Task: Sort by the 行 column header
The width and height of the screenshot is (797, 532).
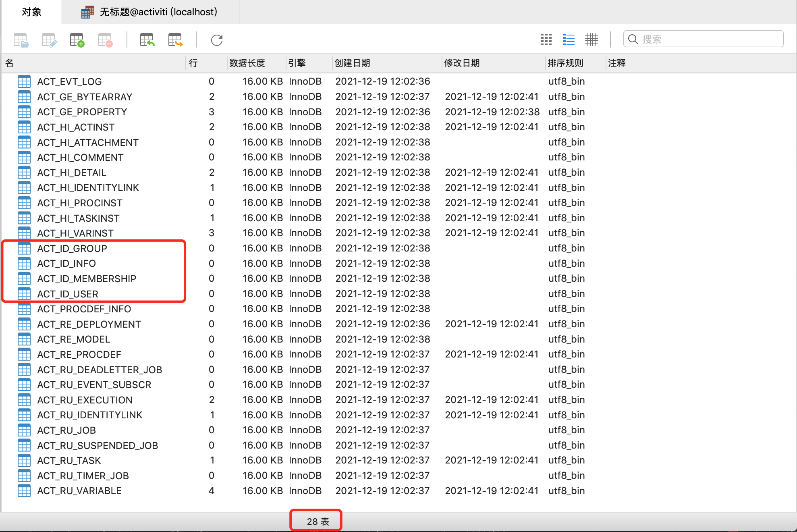Action: (193, 63)
